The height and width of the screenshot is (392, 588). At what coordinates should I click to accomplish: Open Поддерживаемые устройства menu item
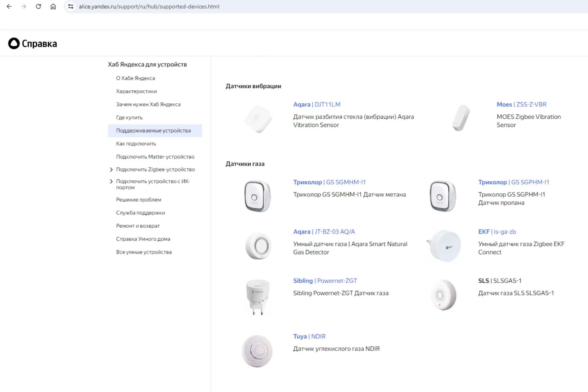pos(153,130)
